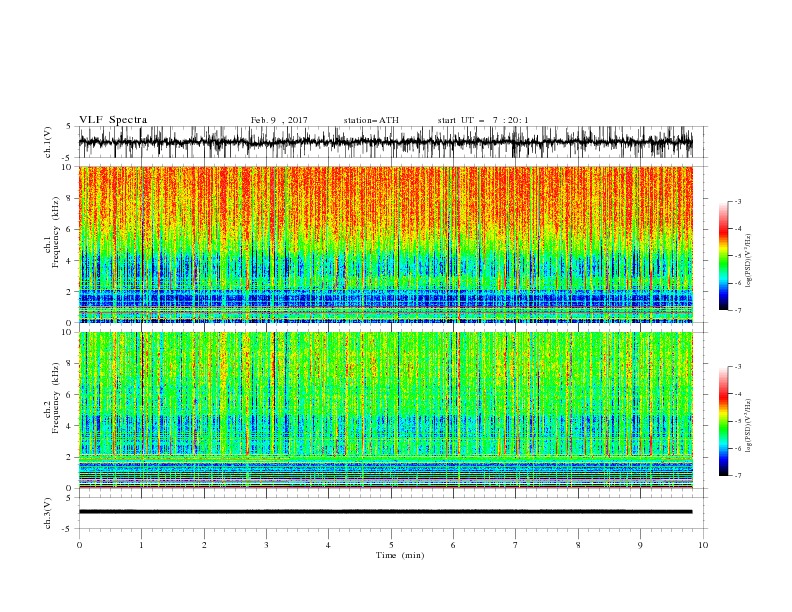The image size is (792, 612).
Task: Click the ch.2 'log(PSD)(V²/Hz)' color bar caption
Action: click(749, 426)
